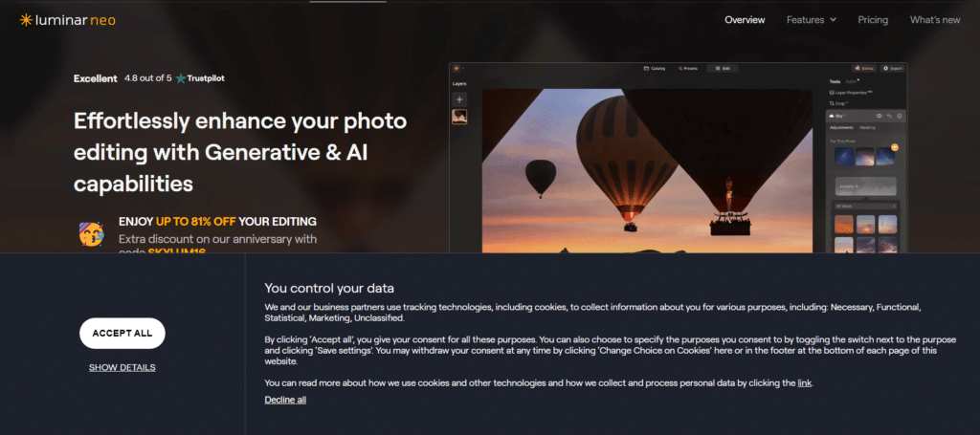
Task: Choose the first starry sky under For This Photo
Action: coord(844,157)
